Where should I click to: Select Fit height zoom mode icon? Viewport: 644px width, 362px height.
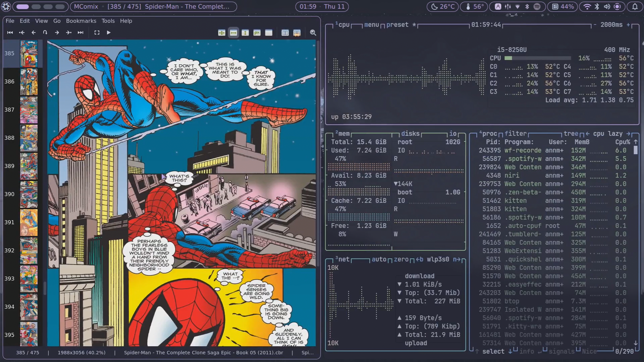point(245,33)
